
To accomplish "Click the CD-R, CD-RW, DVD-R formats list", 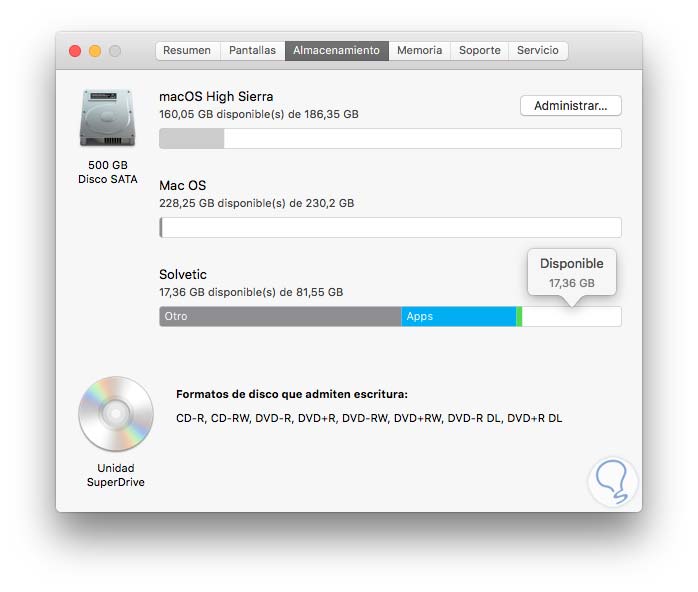I will [369, 418].
